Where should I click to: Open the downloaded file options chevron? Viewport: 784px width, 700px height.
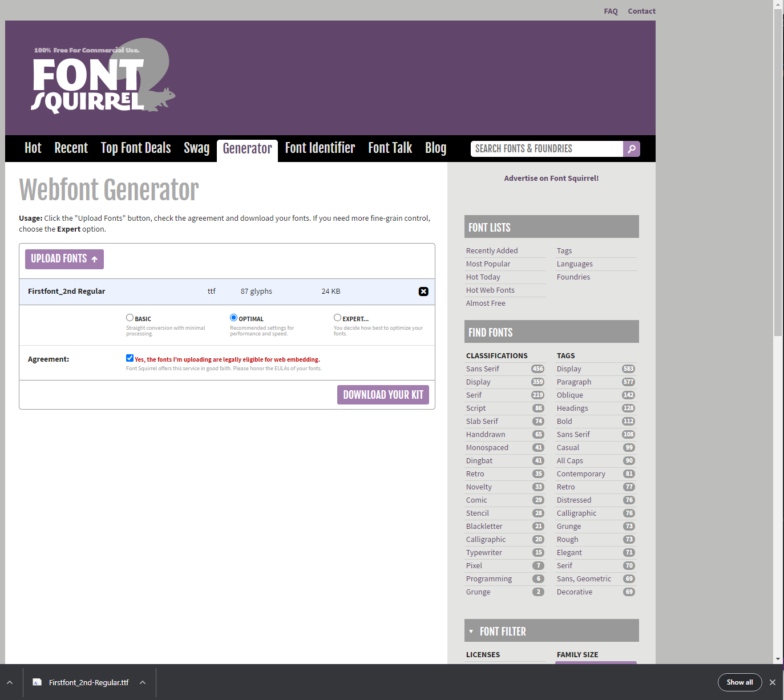(143, 682)
